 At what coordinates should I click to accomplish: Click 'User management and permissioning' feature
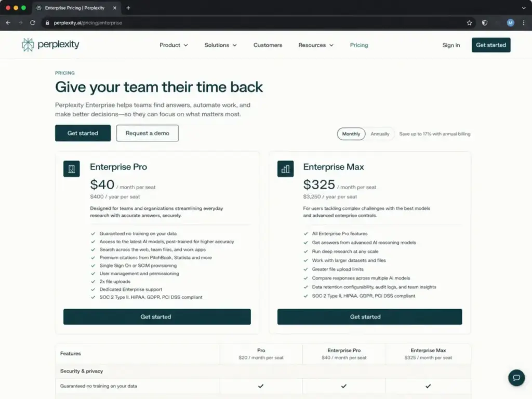tap(139, 273)
